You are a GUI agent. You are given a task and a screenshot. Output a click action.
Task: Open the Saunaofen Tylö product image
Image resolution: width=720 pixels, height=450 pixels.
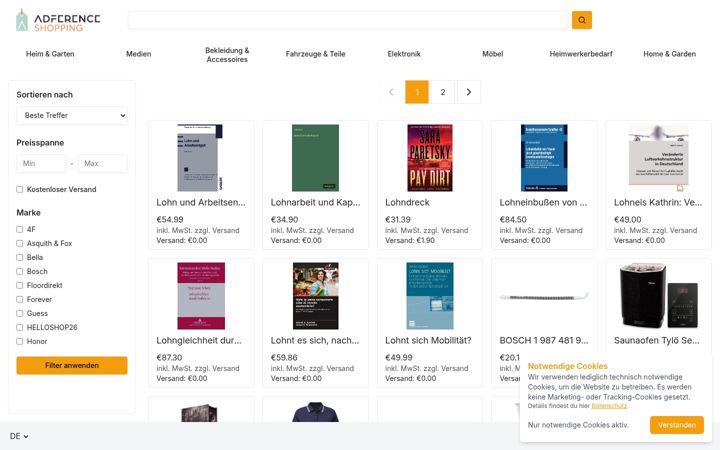coord(658,296)
